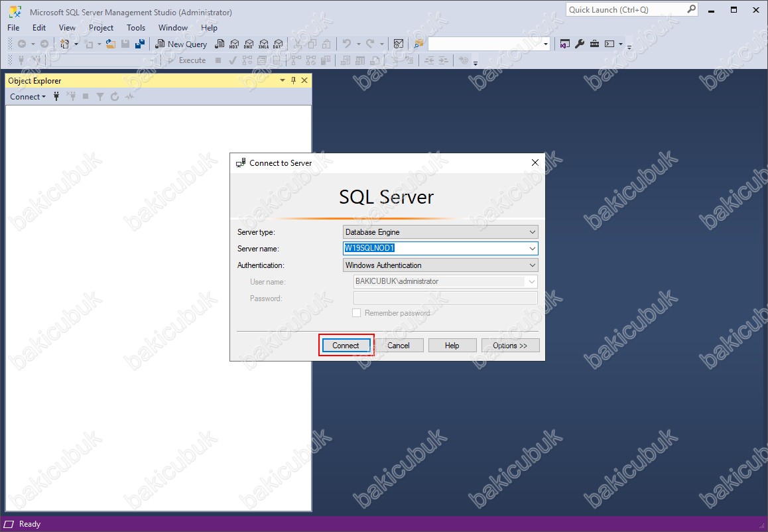Click the Open File folder icon

111,44
